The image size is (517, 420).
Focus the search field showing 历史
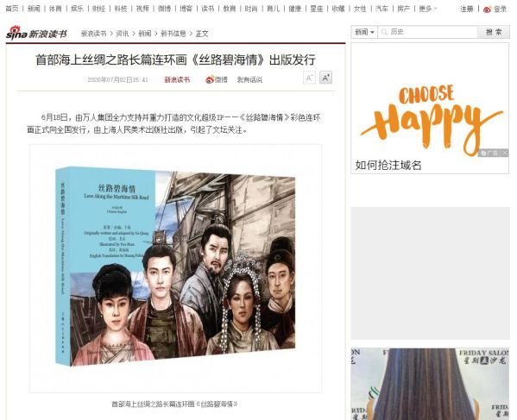pos(427,32)
